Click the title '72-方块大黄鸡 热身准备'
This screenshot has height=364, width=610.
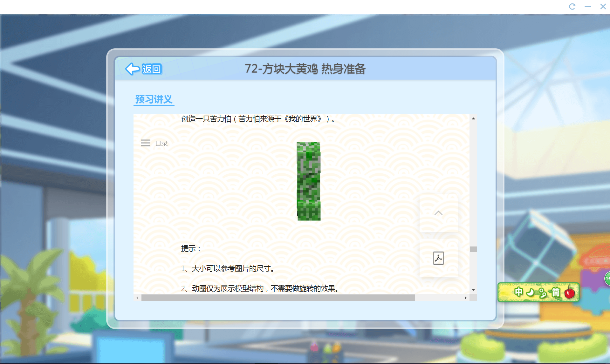pos(305,69)
